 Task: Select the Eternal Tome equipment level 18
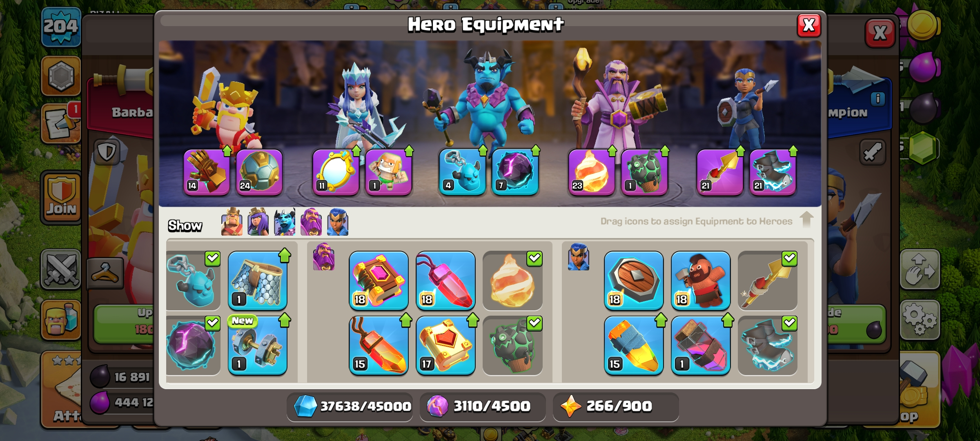(379, 281)
